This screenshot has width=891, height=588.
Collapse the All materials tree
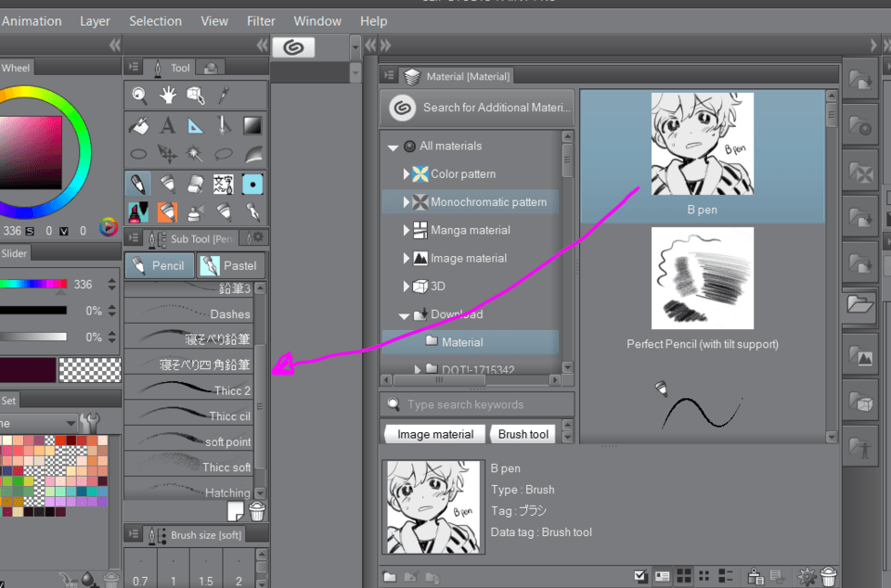[x=393, y=147]
